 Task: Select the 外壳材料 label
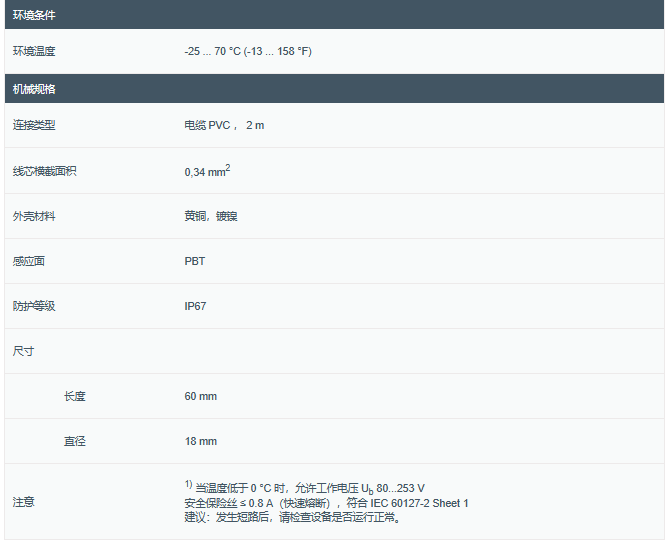click(34, 216)
